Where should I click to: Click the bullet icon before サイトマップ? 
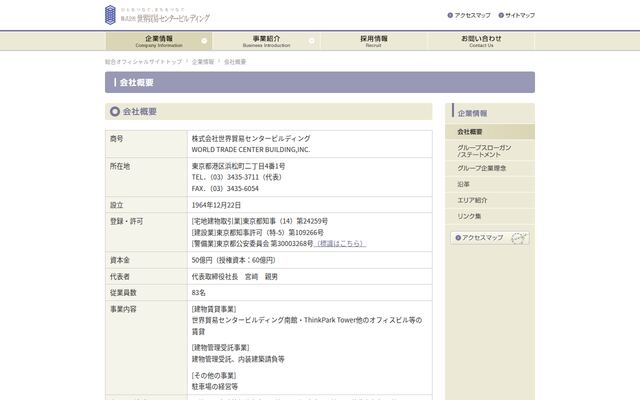coord(501,15)
